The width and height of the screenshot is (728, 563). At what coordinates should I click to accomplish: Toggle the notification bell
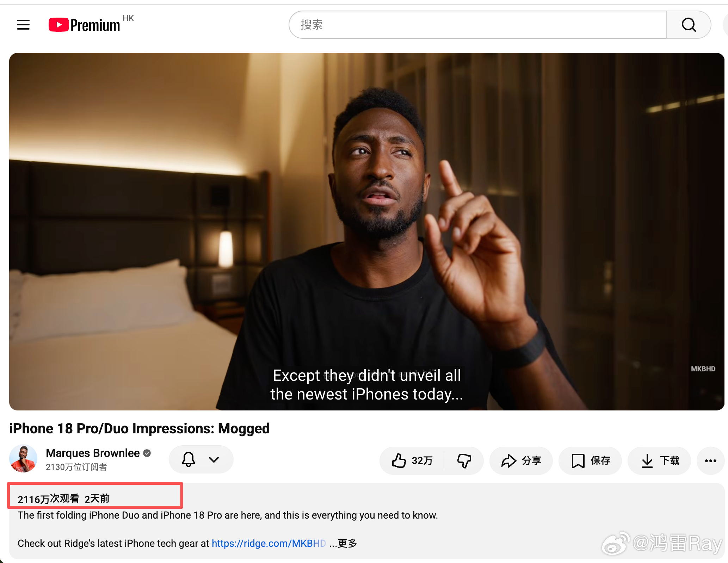pyautogui.click(x=189, y=460)
